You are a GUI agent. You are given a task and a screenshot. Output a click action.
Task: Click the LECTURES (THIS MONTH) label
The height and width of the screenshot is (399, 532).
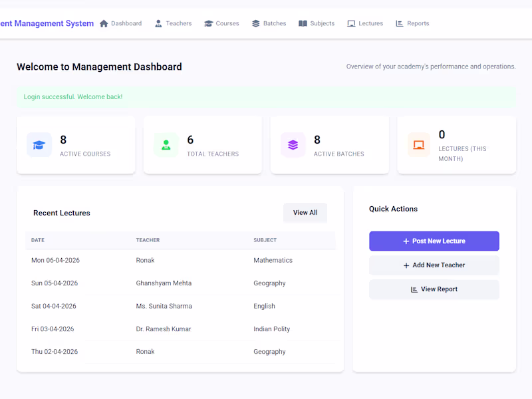pos(462,154)
